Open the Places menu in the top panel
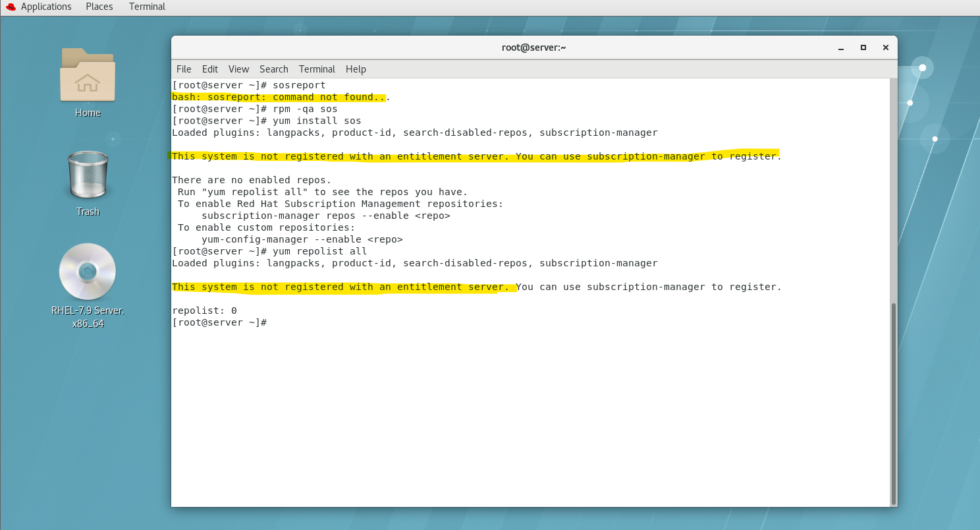The image size is (980, 530). [x=99, y=7]
